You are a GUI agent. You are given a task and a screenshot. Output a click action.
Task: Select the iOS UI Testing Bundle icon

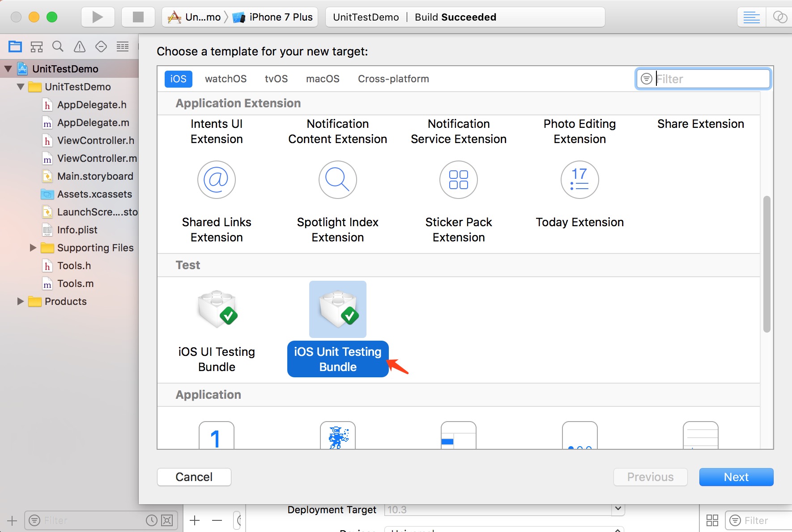(x=217, y=309)
